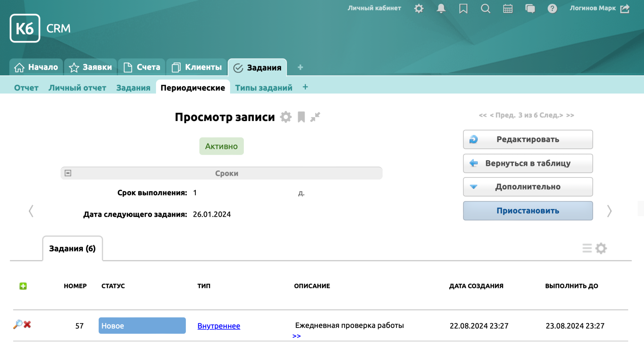This screenshot has height=343, width=644.
Task: View task 57 with magnifier icon
Action: coord(17,324)
